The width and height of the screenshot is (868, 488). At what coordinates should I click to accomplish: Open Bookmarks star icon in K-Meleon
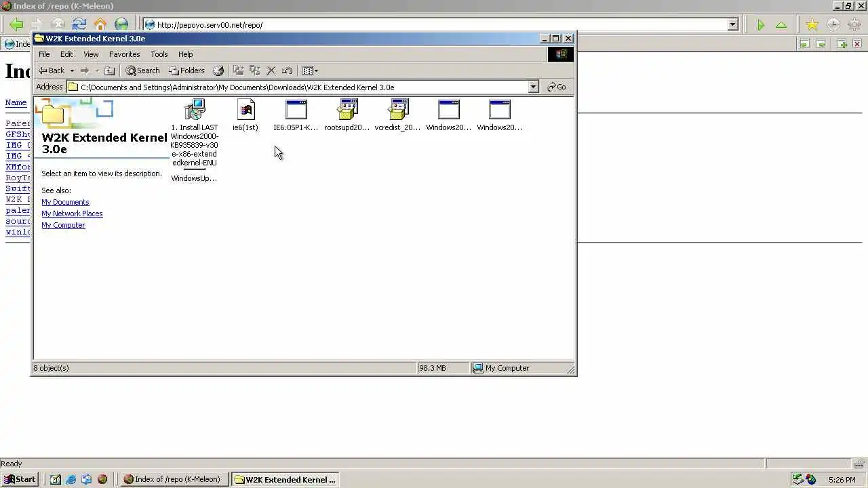pos(812,25)
